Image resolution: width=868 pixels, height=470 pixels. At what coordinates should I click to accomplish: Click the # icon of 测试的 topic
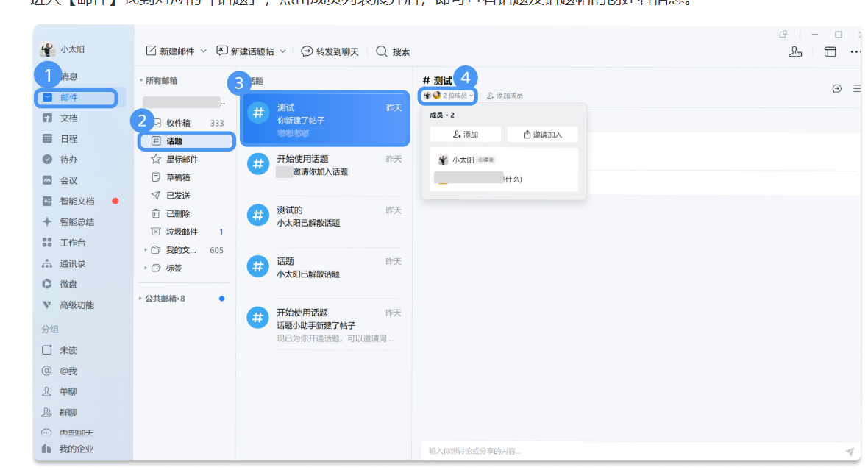(x=258, y=216)
